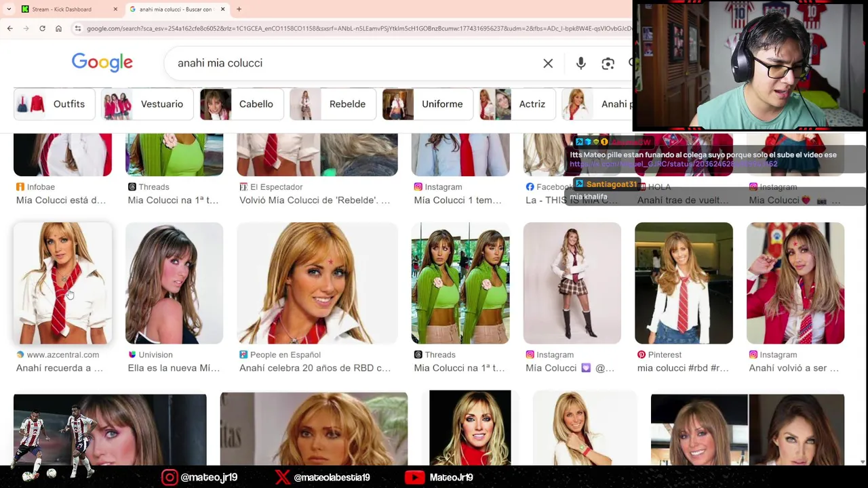Click the 'Mía Colucci está d...' Infobae title

coord(61,200)
